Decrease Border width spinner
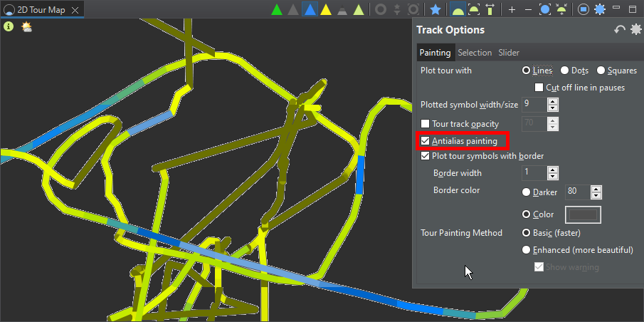Screen dimensions: 644x322 [x=553, y=176]
